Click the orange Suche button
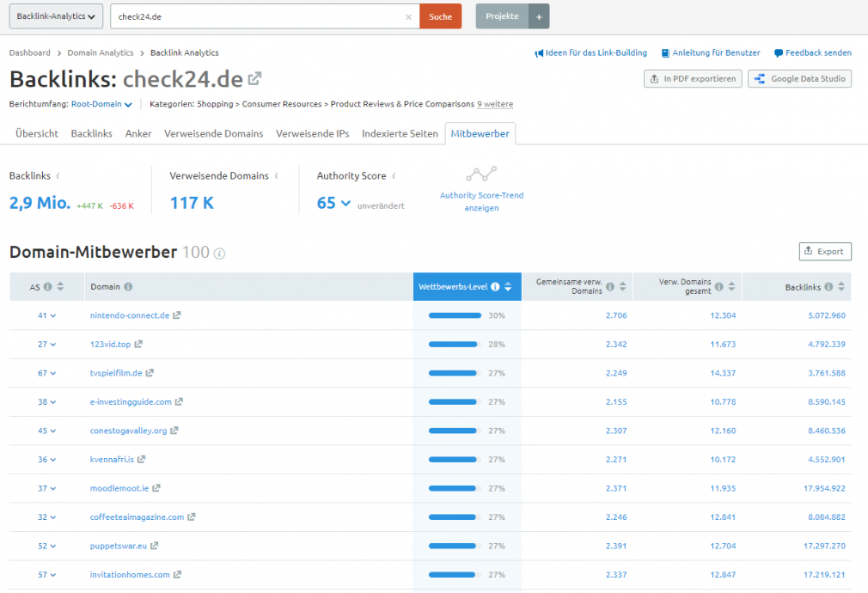The image size is (868, 593). click(441, 16)
